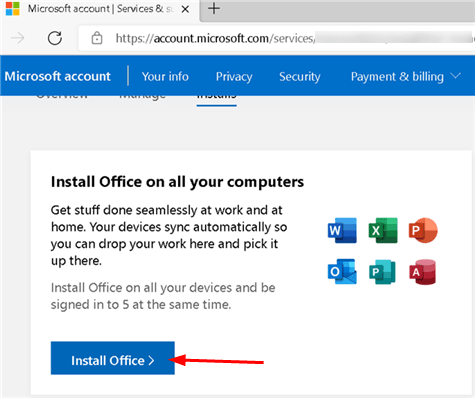The image size is (475, 398).
Task: Open the Your info page
Action: pyautogui.click(x=165, y=76)
